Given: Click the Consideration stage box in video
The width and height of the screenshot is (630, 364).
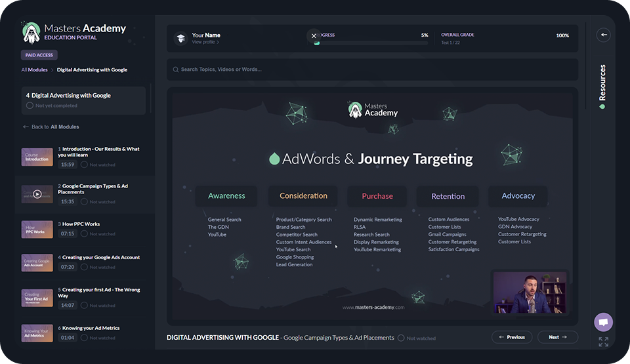Looking at the screenshot, I should tap(303, 196).
